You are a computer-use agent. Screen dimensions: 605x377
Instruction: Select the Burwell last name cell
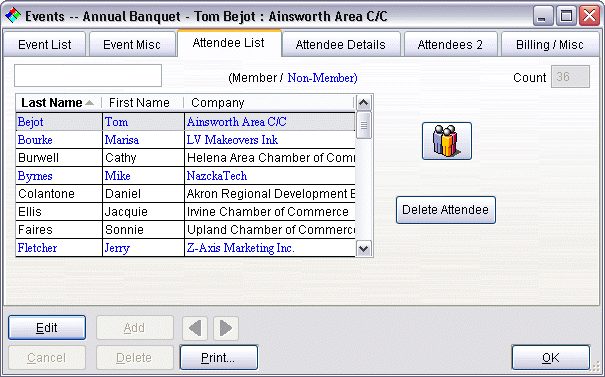[59, 158]
